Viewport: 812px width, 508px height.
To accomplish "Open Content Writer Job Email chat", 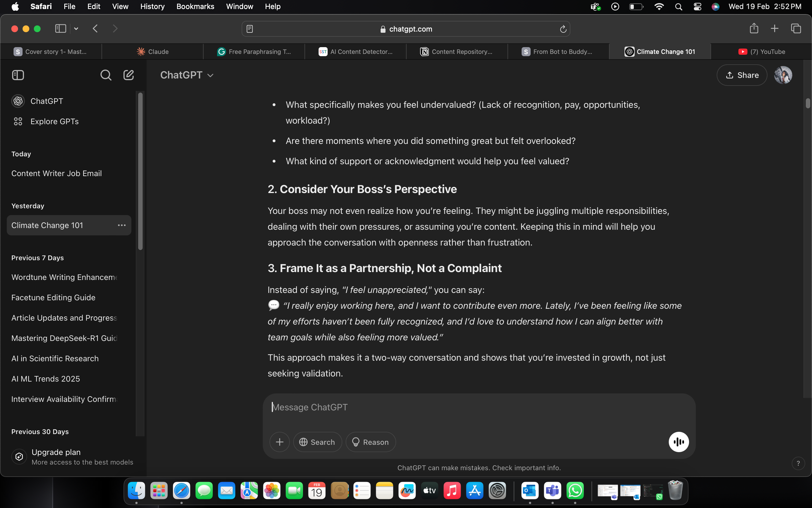I will pyautogui.click(x=69, y=173).
